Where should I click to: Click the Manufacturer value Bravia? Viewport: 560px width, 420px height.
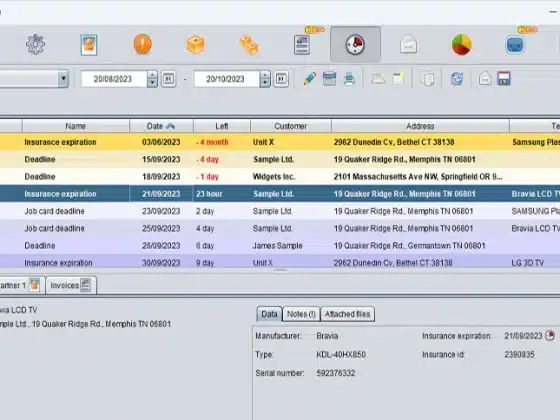click(327, 336)
